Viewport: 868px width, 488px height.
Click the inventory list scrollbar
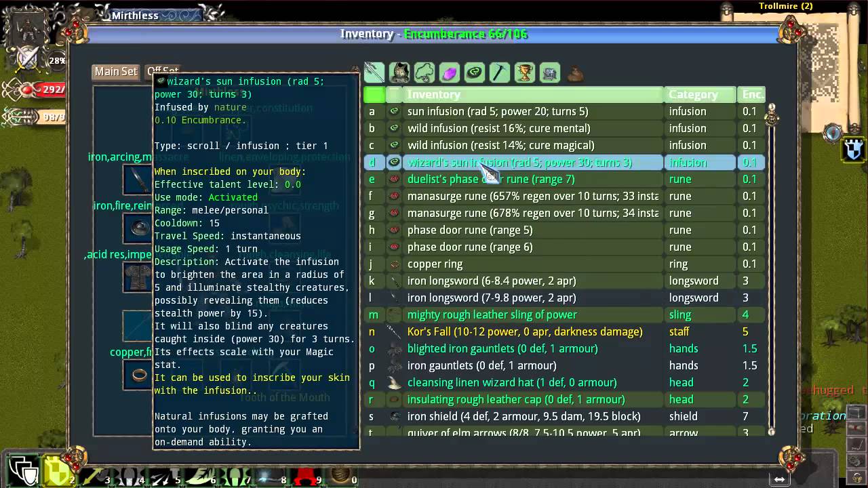tap(771, 271)
